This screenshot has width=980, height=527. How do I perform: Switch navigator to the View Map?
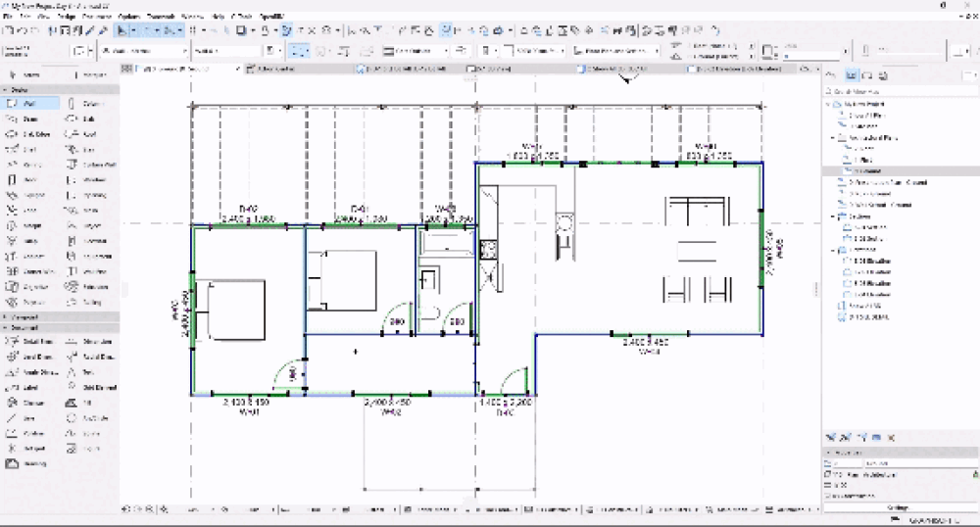tap(852, 75)
